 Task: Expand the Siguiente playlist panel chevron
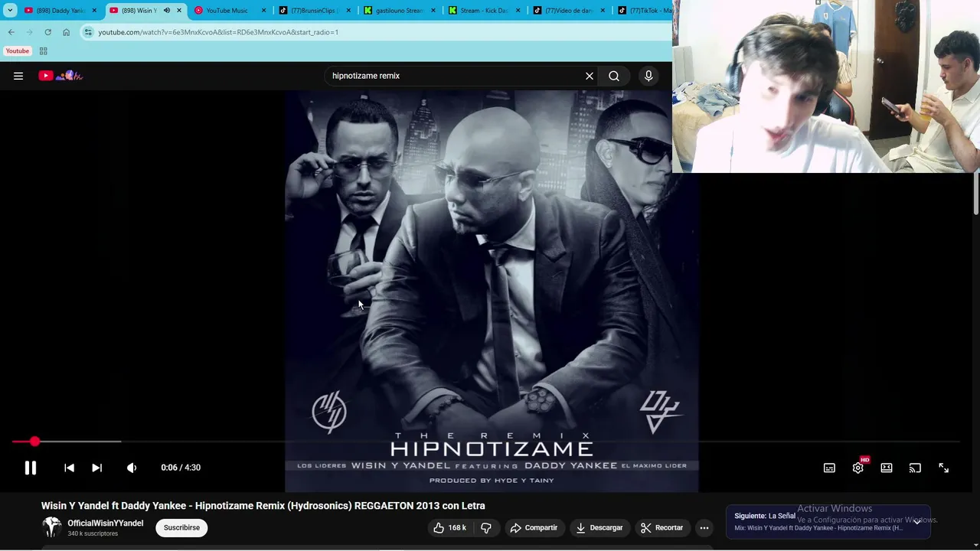pos(917,521)
